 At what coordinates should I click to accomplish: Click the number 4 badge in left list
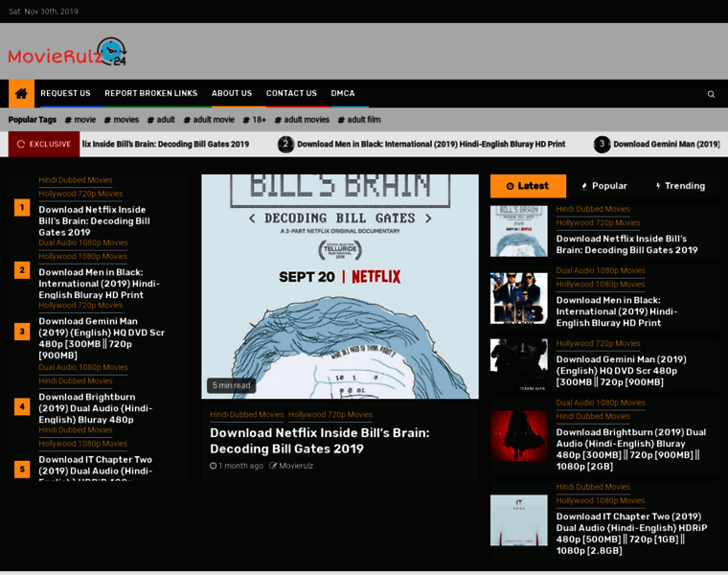coord(22,407)
